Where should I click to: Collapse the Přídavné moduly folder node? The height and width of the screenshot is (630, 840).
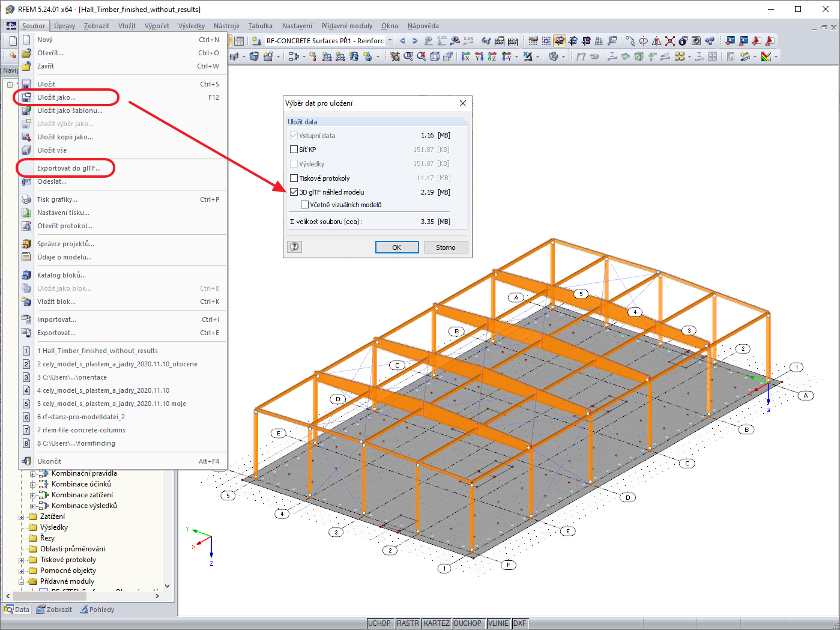coord(22,581)
